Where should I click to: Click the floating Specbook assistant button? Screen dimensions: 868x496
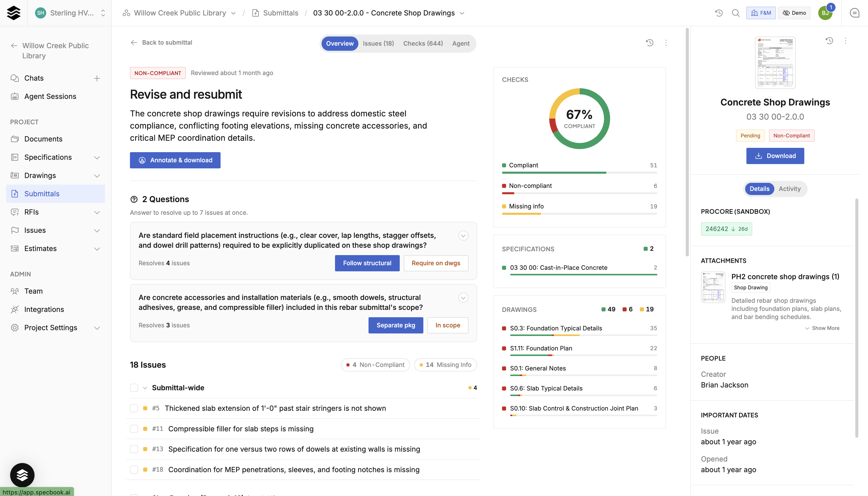(x=22, y=475)
